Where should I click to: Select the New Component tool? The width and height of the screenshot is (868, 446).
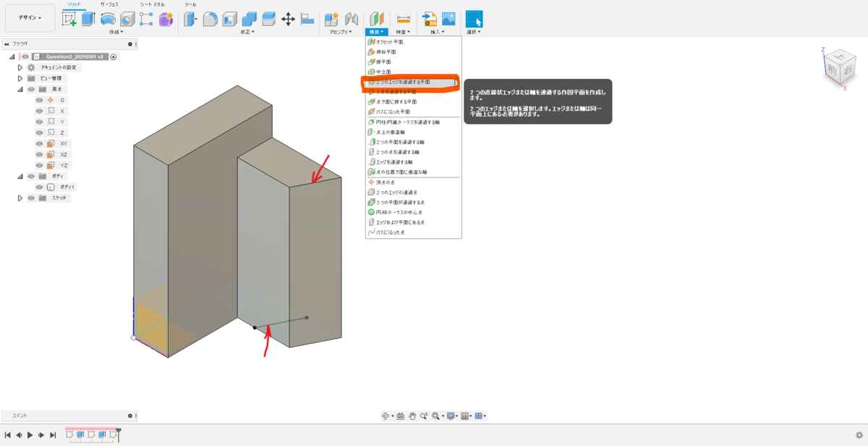332,20
